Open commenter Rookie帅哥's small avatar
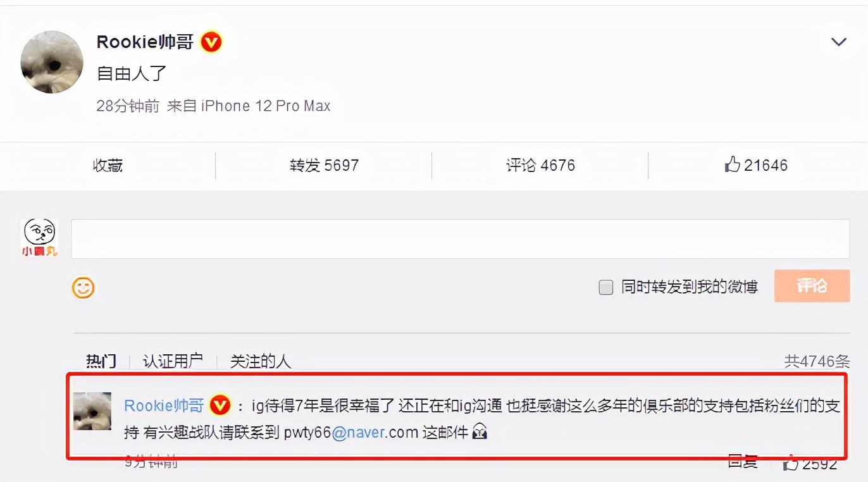Screen dimensions: 868x482 click(x=92, y=411)
